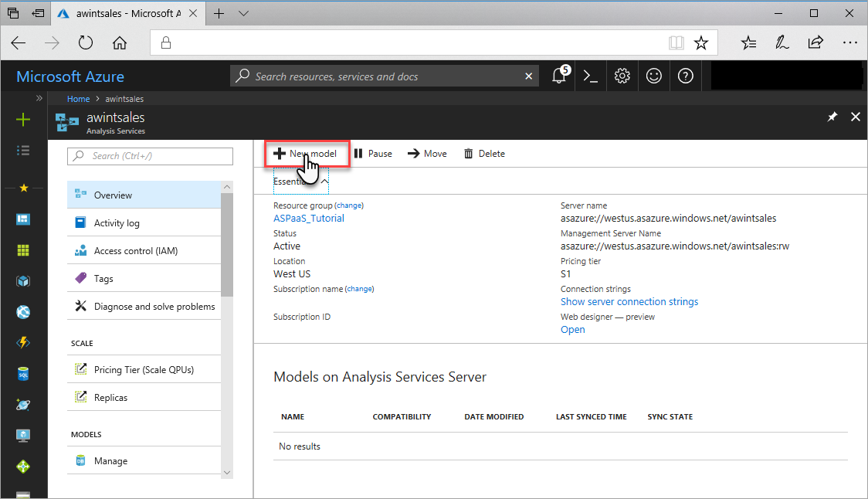
Task: Open Function Apps lightning icon
Action: coord(23,342)
